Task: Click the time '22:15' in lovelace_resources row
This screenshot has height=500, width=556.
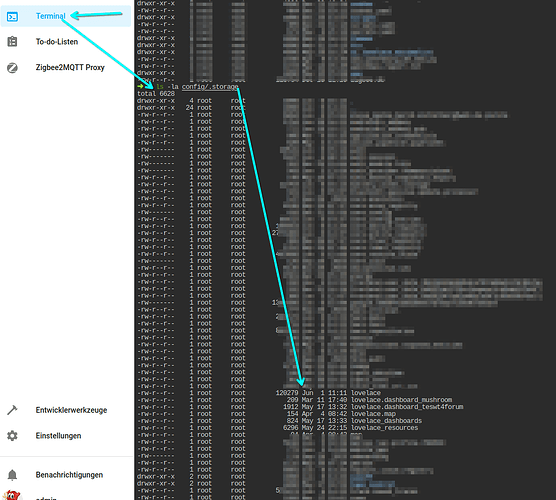Action: pyautogui.click(x=337, y=428)
